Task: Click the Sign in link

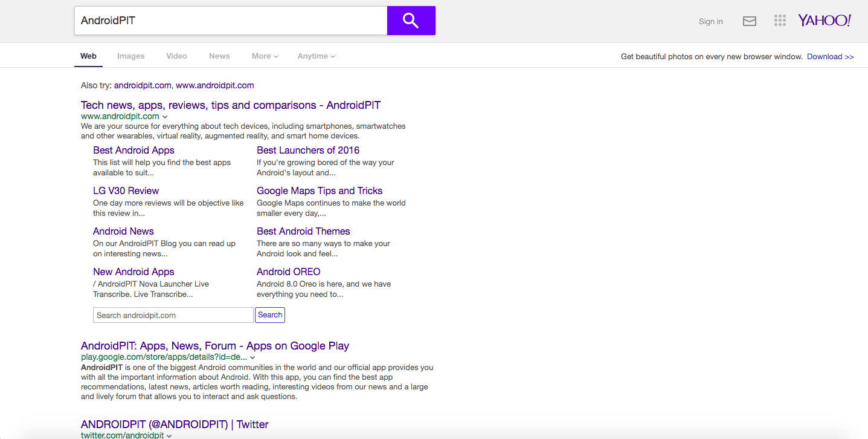Action: [x=711, y=22]
